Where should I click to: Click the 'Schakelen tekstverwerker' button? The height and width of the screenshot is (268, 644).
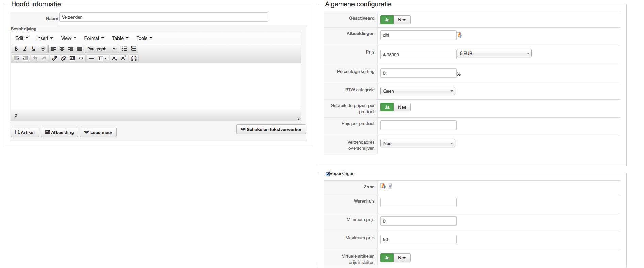point(271,130)
